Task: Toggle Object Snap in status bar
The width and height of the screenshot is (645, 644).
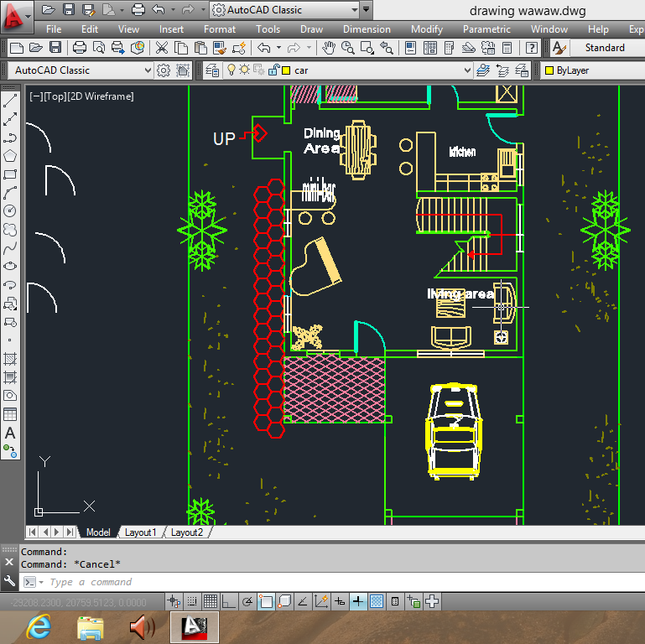Action: coord(266,601)
